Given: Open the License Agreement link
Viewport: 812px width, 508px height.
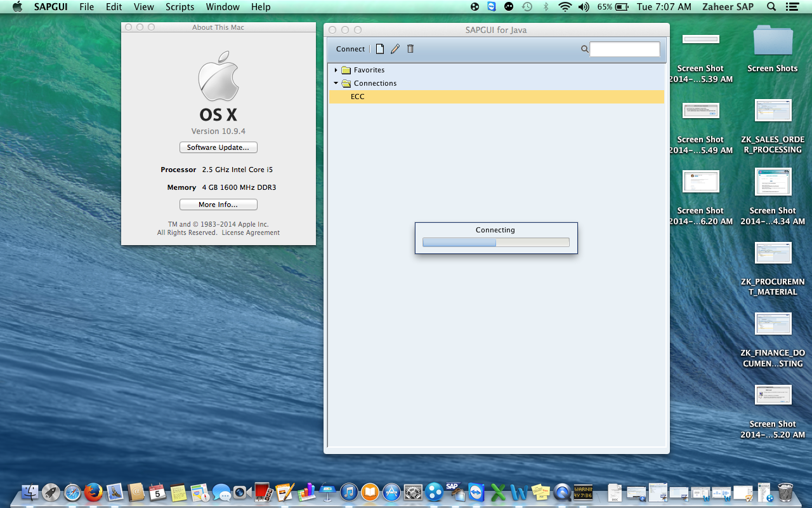Looking at the screenshot, I should point(251,232).
